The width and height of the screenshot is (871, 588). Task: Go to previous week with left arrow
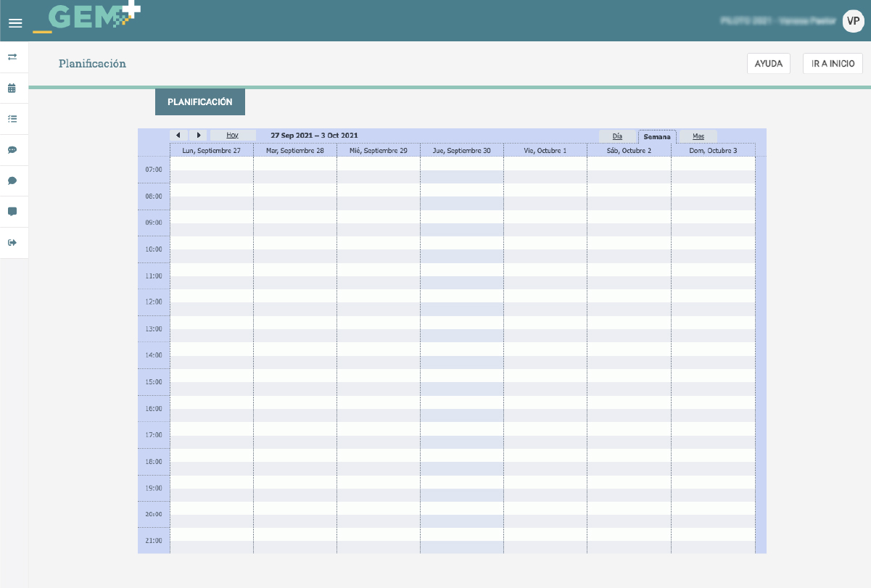[178, 136]
